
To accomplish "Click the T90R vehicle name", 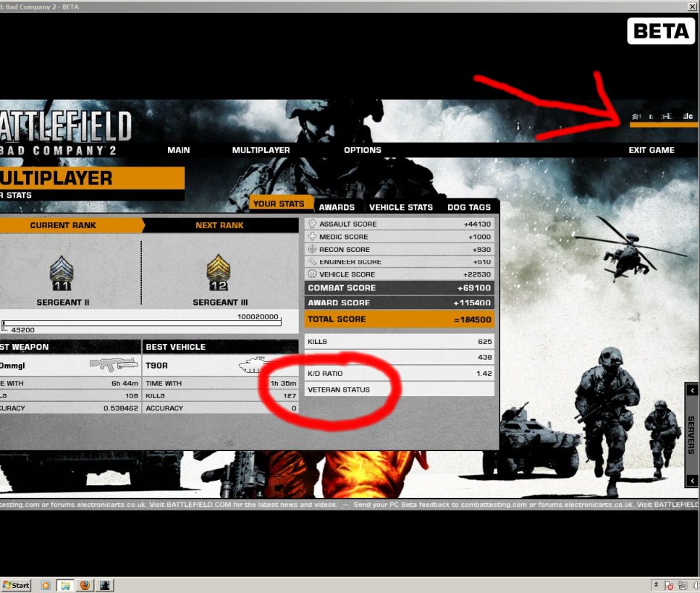I will 156,365.
